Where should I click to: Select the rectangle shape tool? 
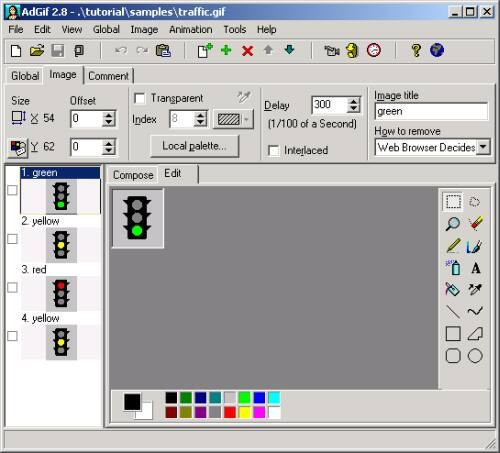453,334
